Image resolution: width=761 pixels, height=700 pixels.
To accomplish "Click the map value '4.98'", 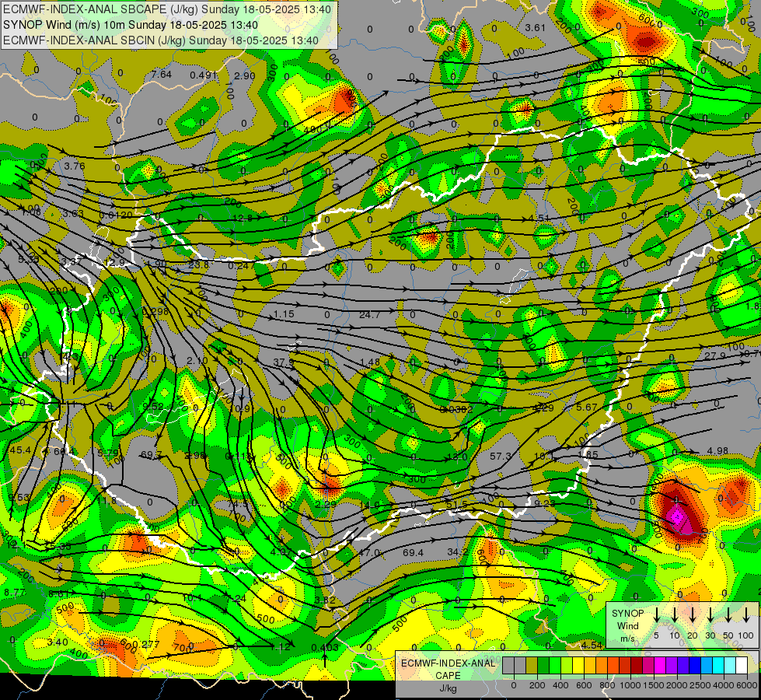I will pos(717,451).
